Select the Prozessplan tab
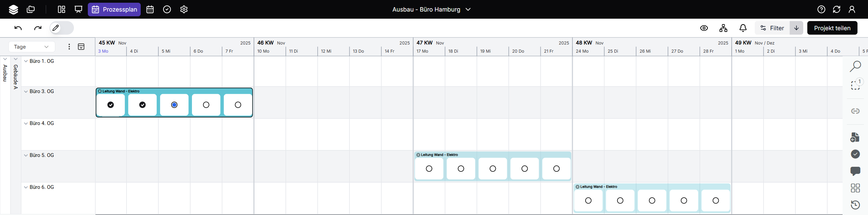This screenshot has width=868, height=215. point(114,10)
